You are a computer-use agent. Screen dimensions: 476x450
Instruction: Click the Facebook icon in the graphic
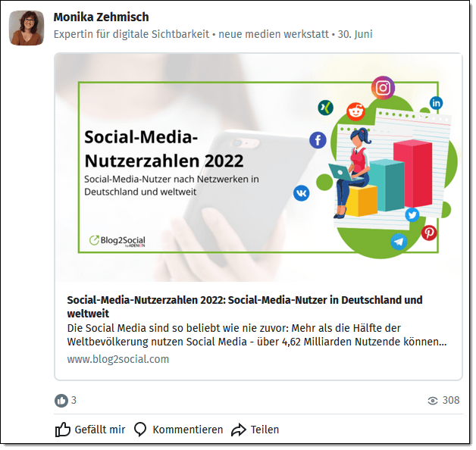click(x=318, y=140)
